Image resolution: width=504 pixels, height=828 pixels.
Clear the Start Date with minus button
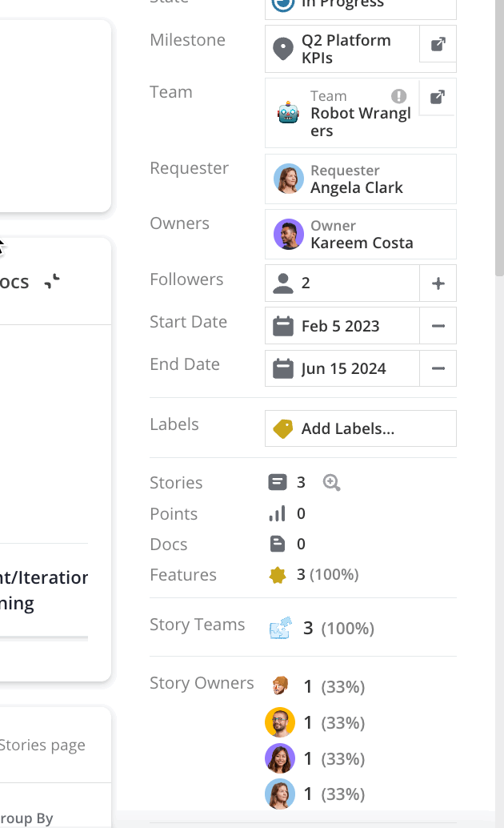pyautogui.click(x=438, y=326)
